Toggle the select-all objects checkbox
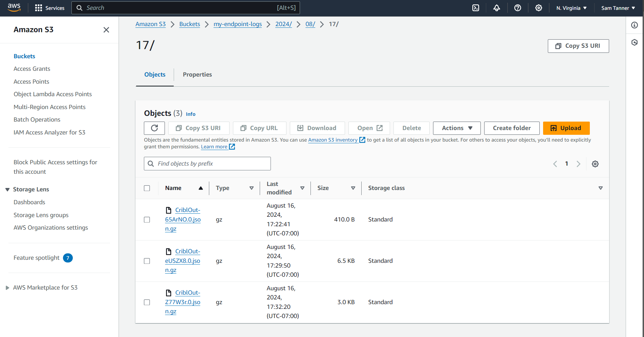Screen dimensions: 644x337 coord(147,188)
